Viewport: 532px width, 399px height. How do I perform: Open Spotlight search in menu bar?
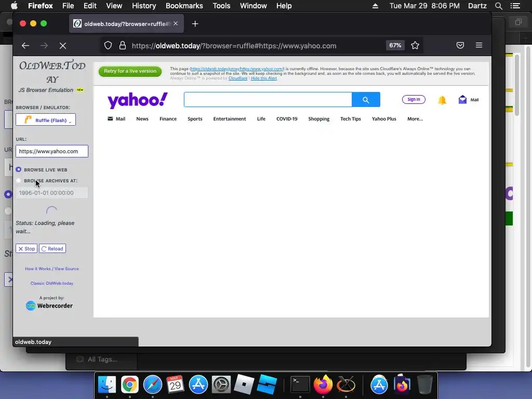[x=498, y=6]
